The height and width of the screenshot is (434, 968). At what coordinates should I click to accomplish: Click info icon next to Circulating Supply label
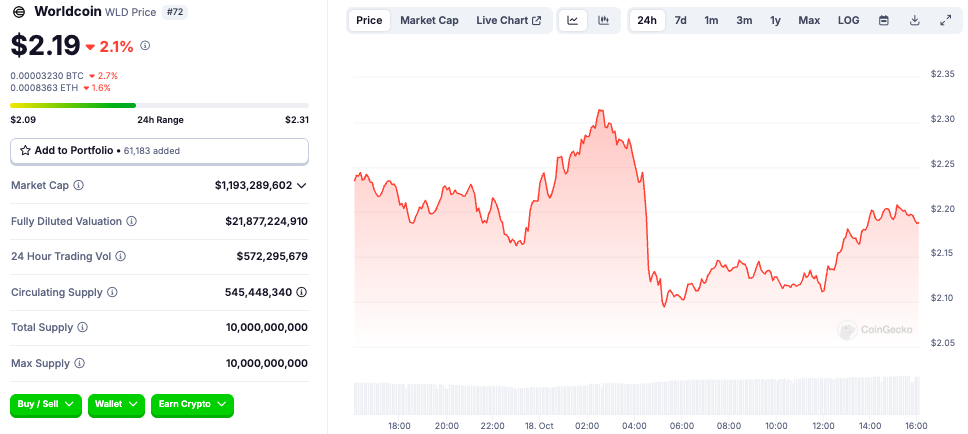pyautogui.click(x=112, y=292)
